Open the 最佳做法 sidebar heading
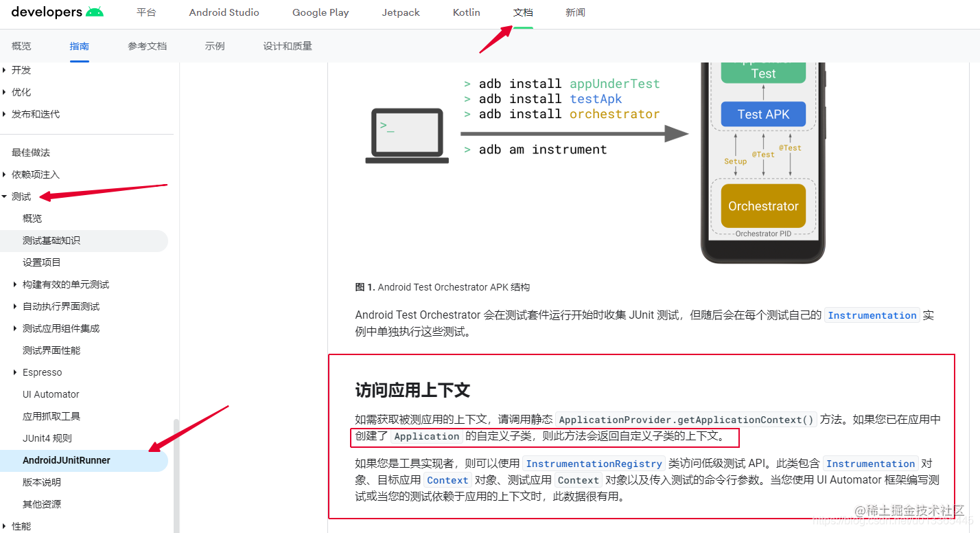Screen dimensions: 980x533 click(x=31, y=152)
